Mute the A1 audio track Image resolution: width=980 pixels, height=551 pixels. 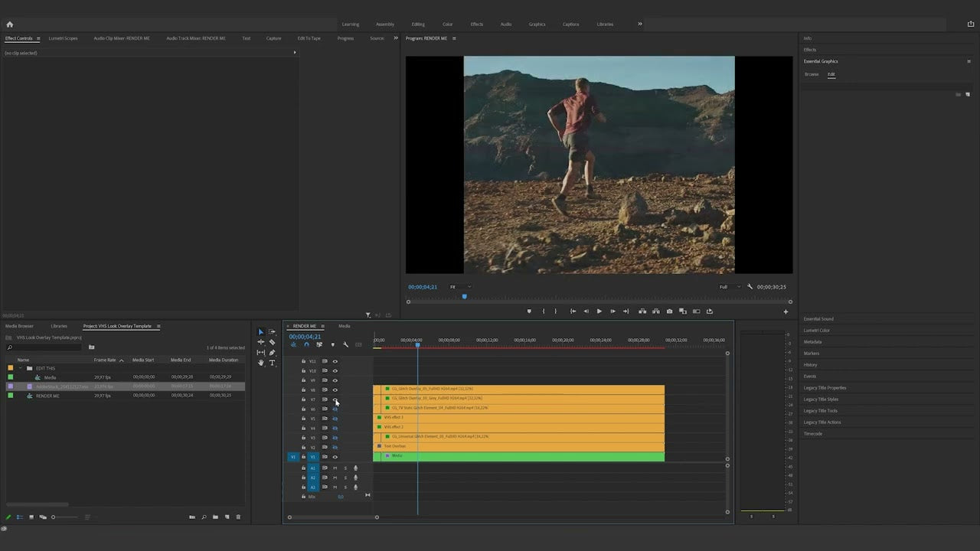coord(335,468)
